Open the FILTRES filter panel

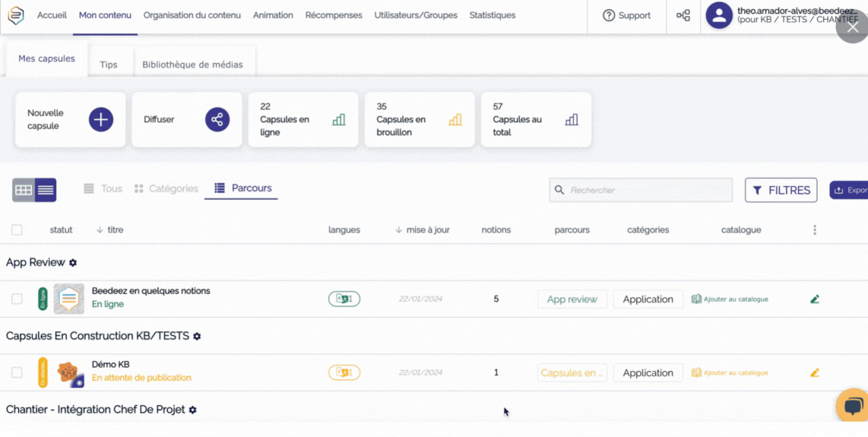click(x=781, y=190)
